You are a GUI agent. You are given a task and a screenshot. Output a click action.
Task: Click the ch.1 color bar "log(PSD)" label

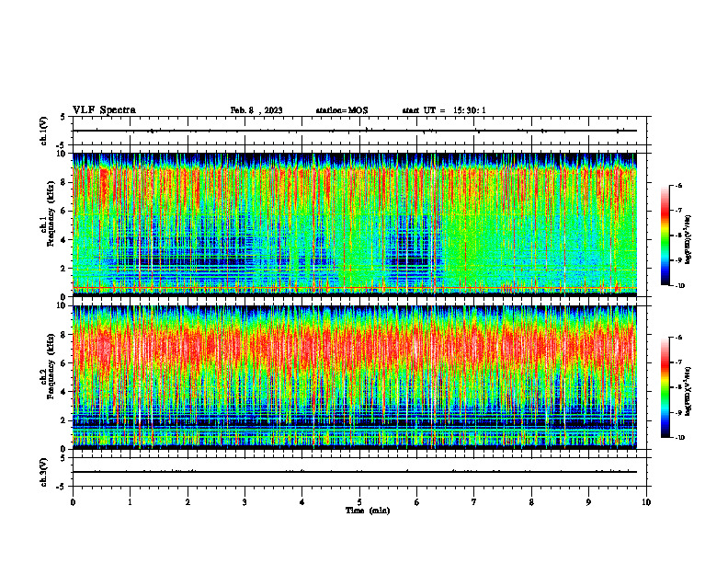pyautogui.click(x=688, y=240)
